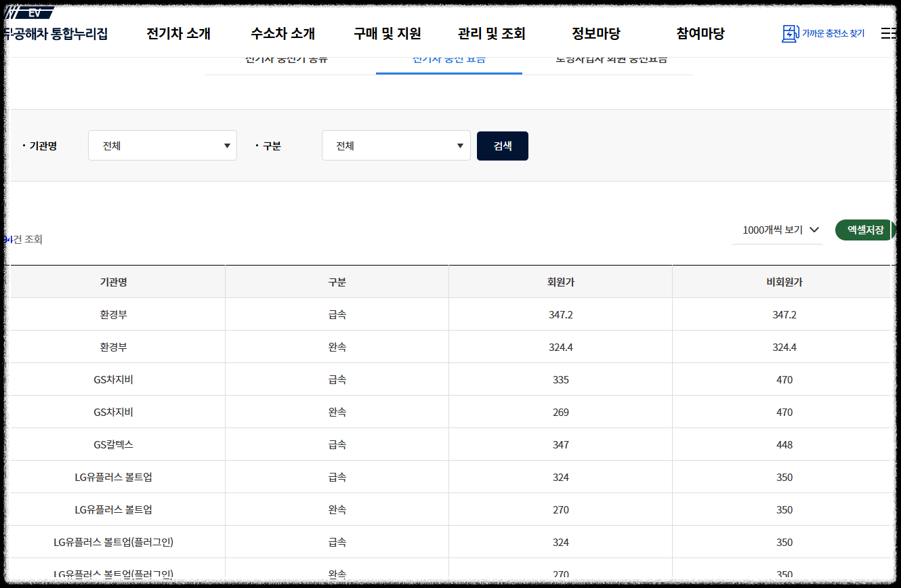Image resolution: width=901 pixels, height=588 pixels.
Task: Click the 검색 button
Action: (x=503, y=146)
